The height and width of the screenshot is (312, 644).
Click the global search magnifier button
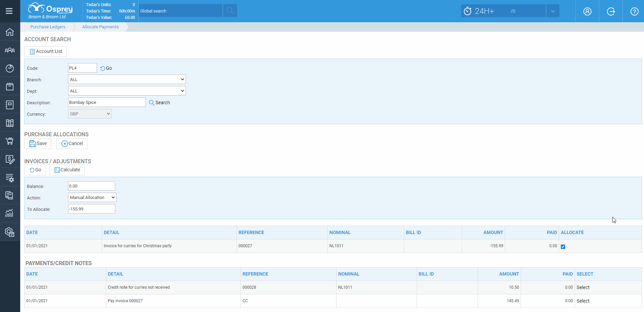pos(230,11)
